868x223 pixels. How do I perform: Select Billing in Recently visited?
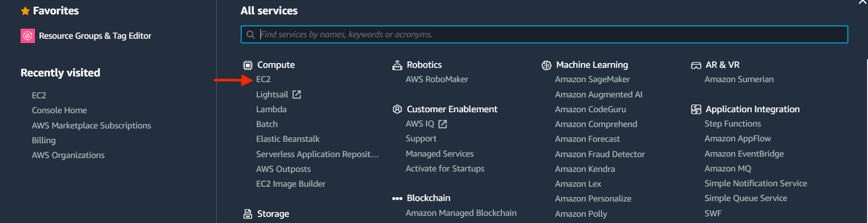click(x=44, y=140)
